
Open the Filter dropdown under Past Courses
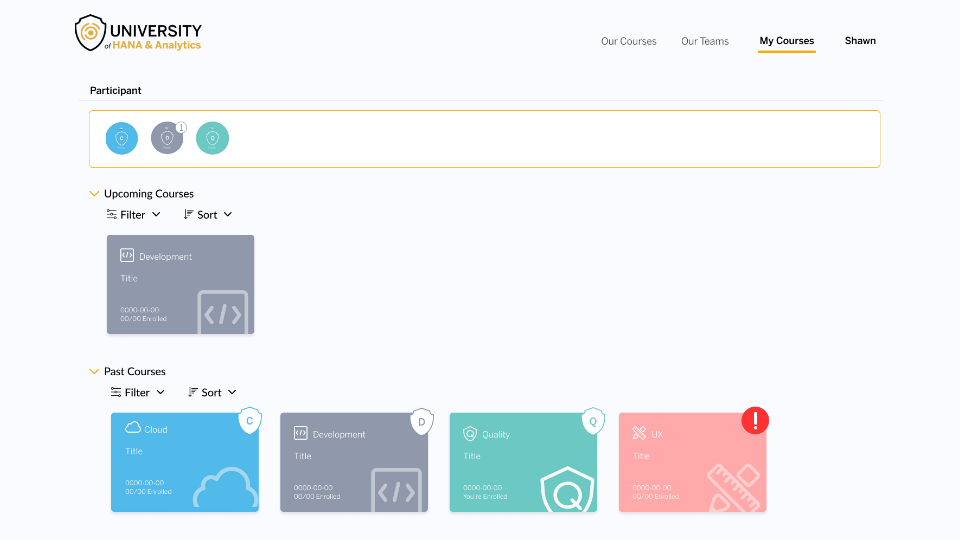coord(137,393)
